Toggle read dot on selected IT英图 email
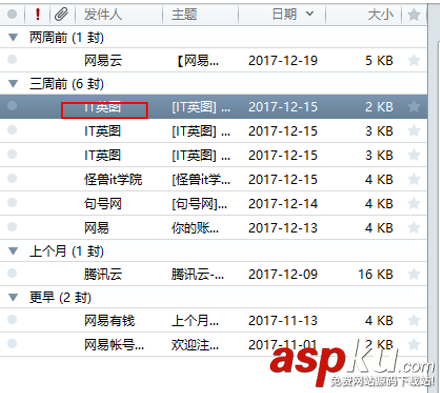Screen dimensions: 440x393 point(12,106)
